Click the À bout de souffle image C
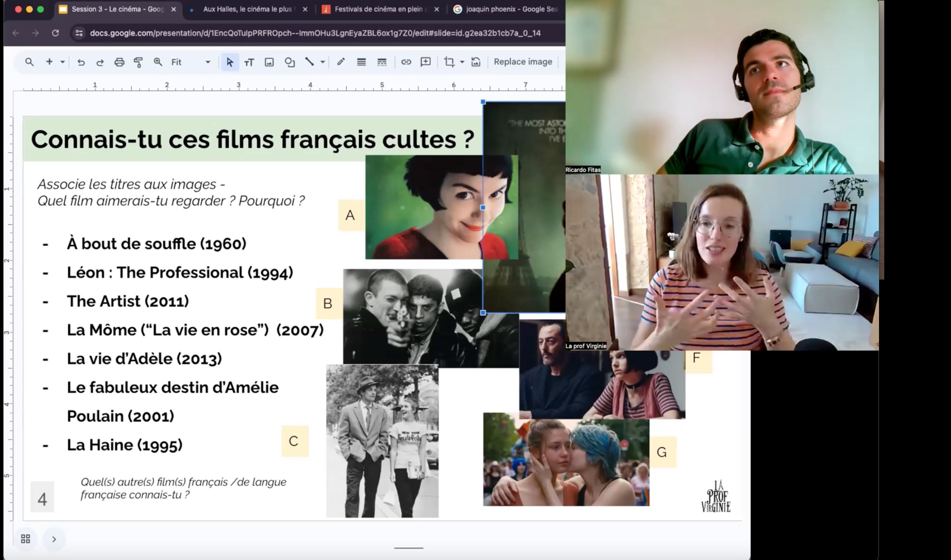Screen dimensions: 951x560 point(382,441)
